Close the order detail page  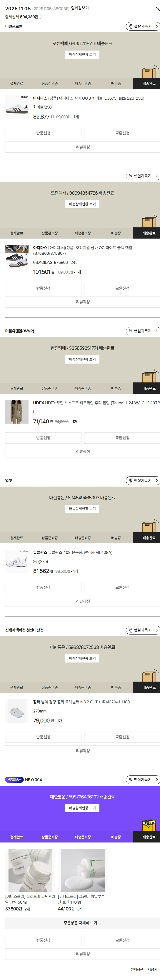(157, 8)
